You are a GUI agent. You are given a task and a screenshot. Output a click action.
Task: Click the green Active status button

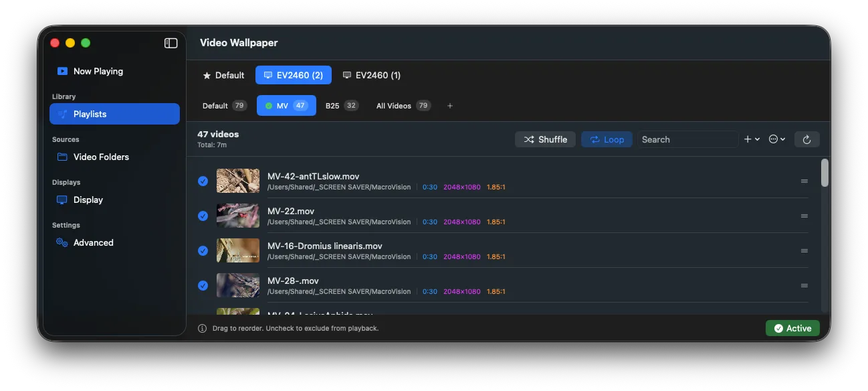(x=792, y=328)
